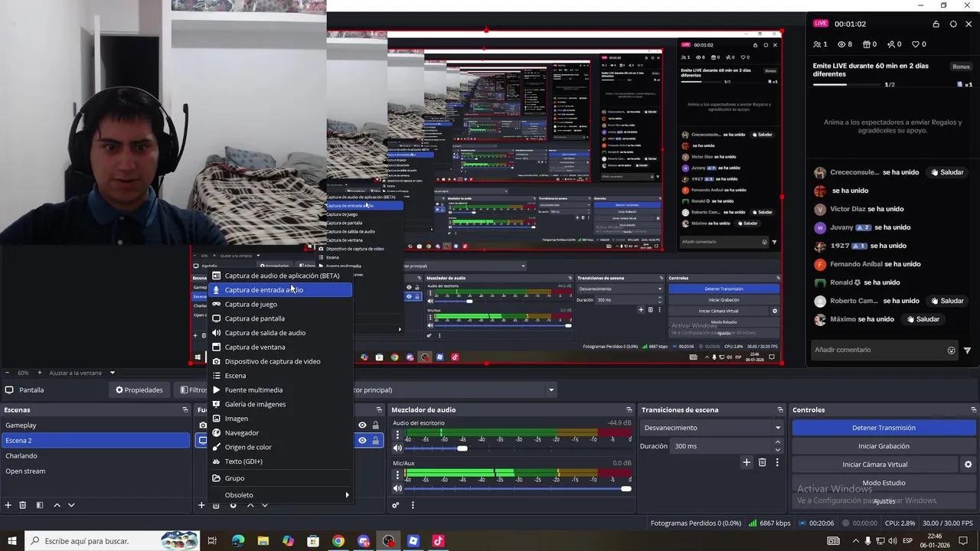The height and width of the screenshot is (551, 980).
Task: Open audio mixer three-dot menu at bottom
Action: pos(413,505)
